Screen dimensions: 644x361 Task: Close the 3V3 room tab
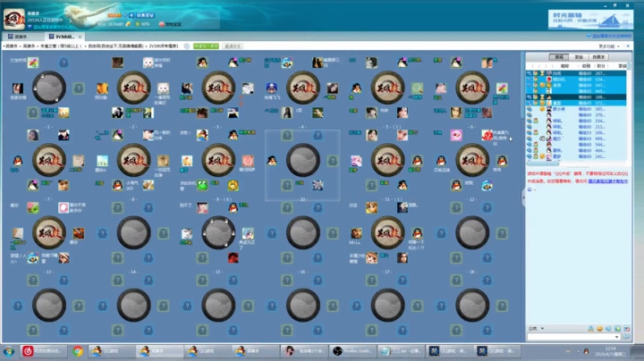[80, 37]
